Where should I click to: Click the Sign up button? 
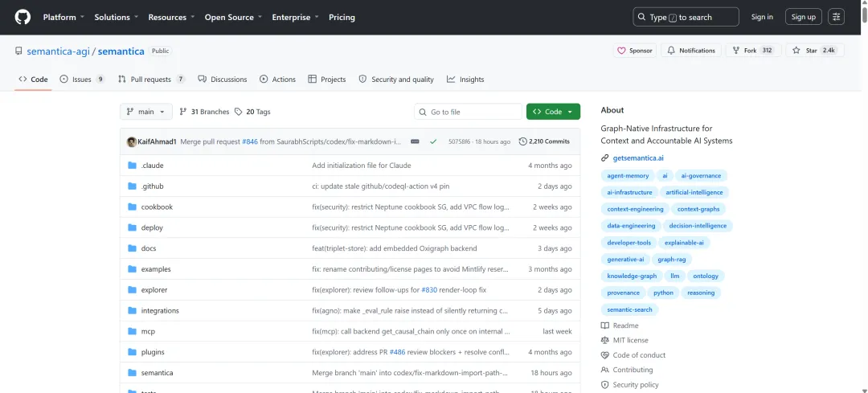pyautogui.click(x=803, y=17)
